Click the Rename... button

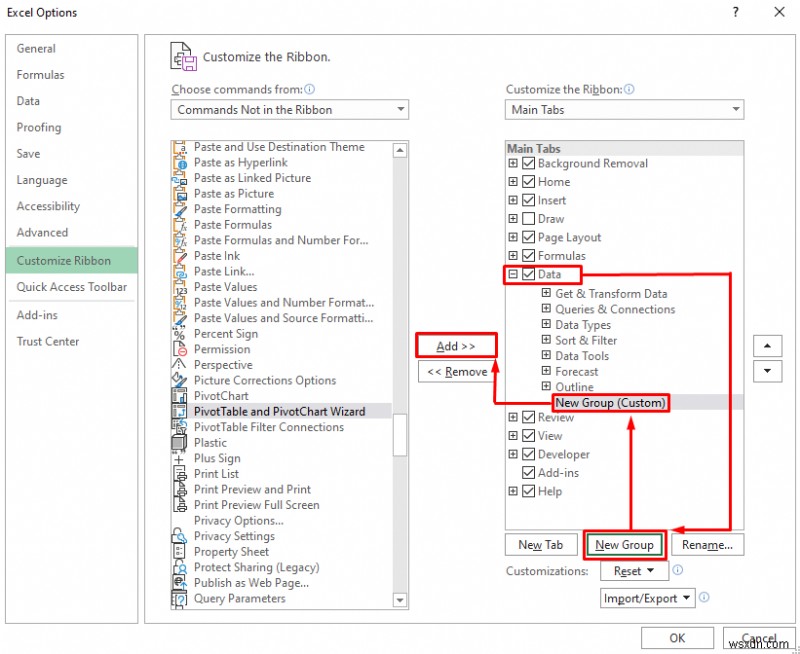click(x=708, y=545)
